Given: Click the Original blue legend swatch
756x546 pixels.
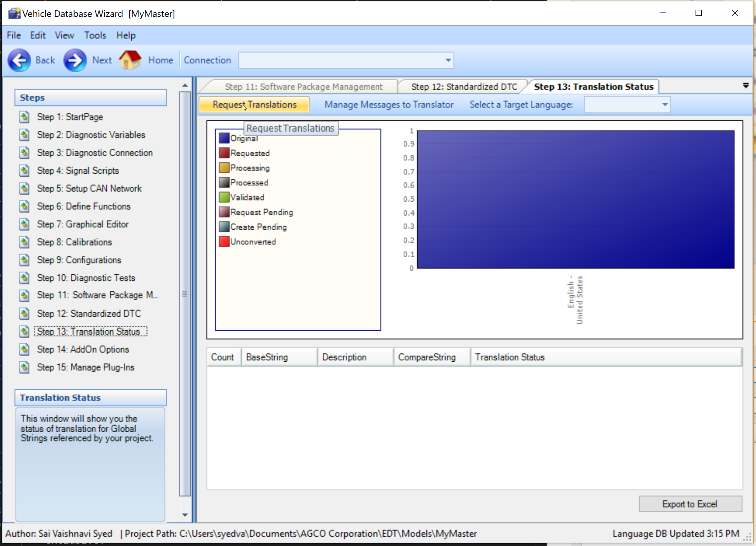Looking at the screenshot, I should [224, 138].
